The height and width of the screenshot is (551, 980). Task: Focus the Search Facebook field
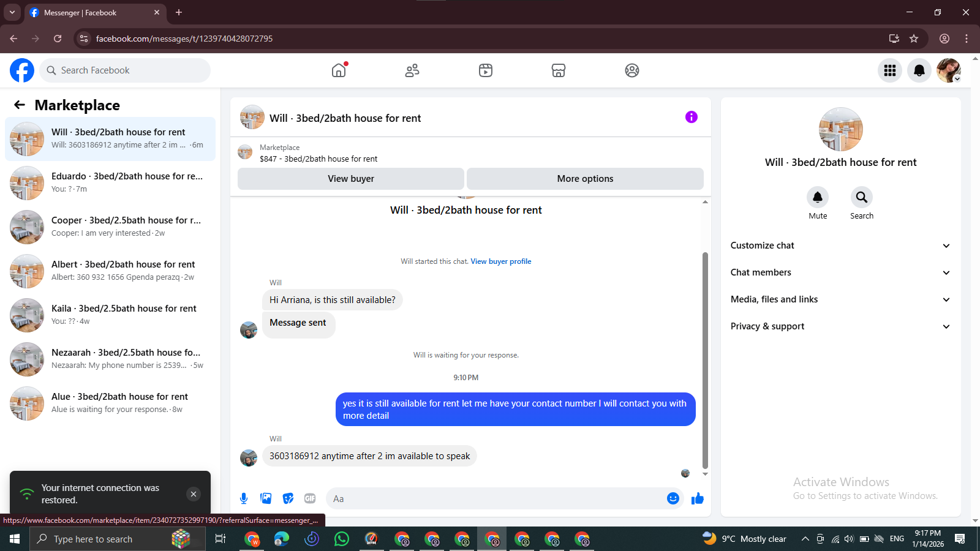125,70
